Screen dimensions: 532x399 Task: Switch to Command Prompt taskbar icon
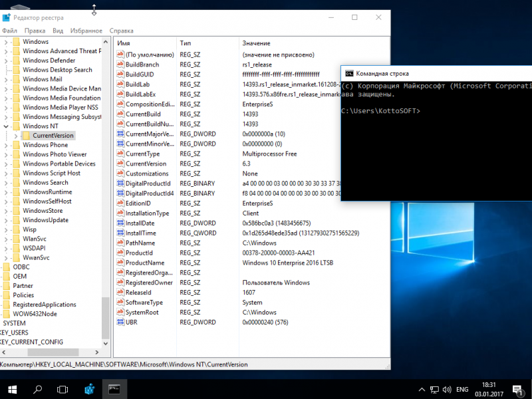point(114,389)
